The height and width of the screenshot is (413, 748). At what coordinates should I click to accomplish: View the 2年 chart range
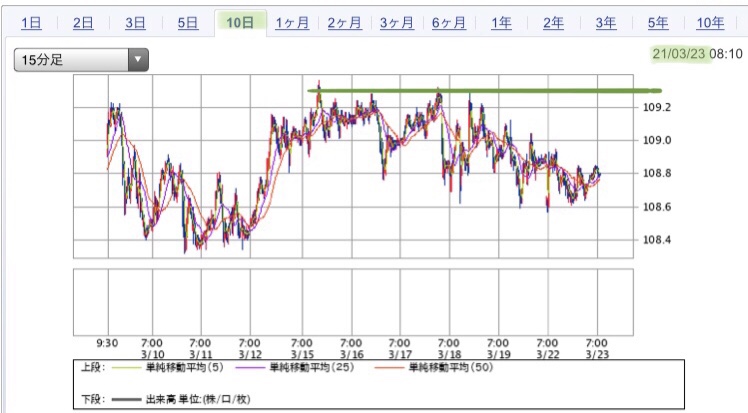click(x=553, y=22)
